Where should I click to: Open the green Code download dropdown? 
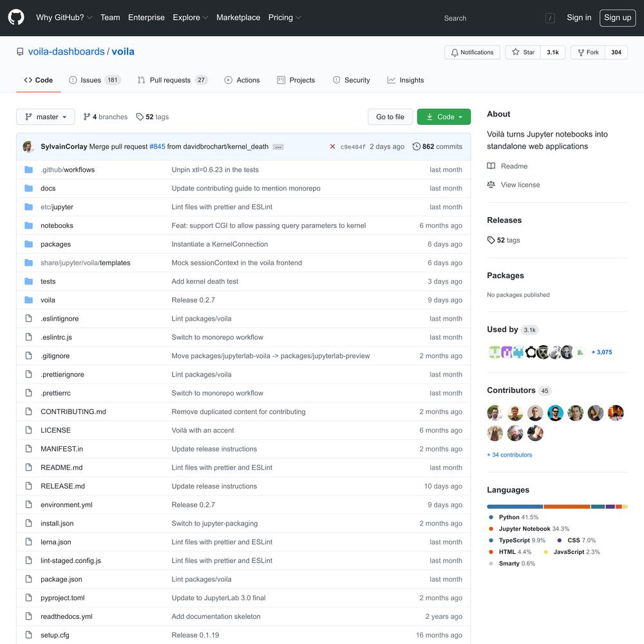coord(444,117)
